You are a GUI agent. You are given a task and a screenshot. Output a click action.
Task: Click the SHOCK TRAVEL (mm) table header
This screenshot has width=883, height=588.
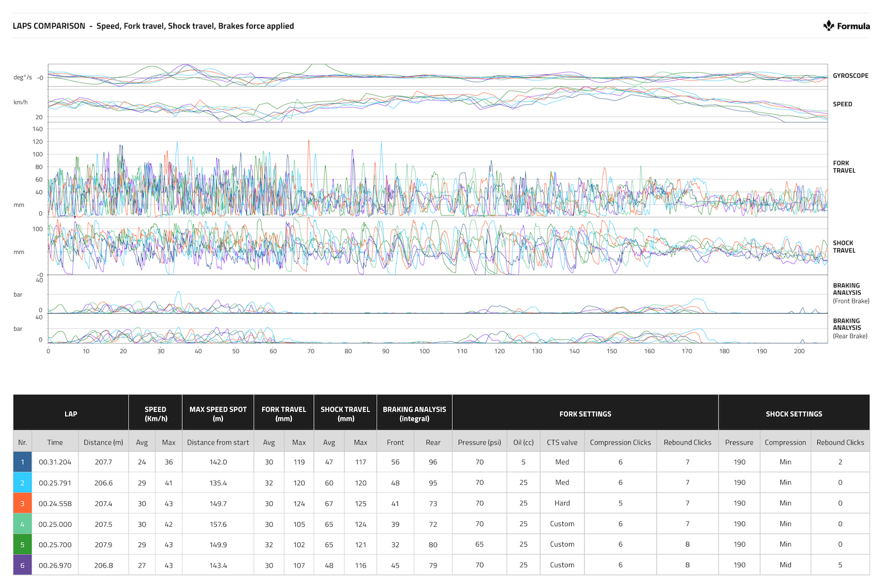(345, 414)
